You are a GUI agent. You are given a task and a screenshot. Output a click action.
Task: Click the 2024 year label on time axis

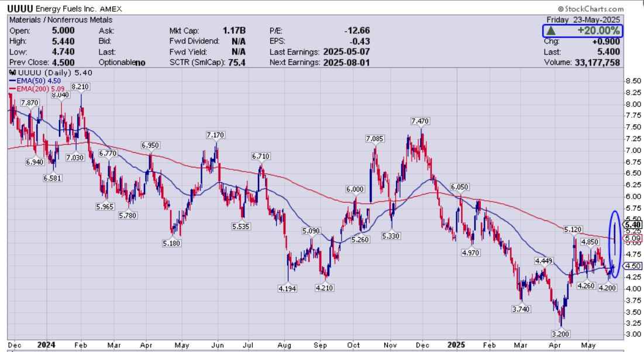coord(46,344)
